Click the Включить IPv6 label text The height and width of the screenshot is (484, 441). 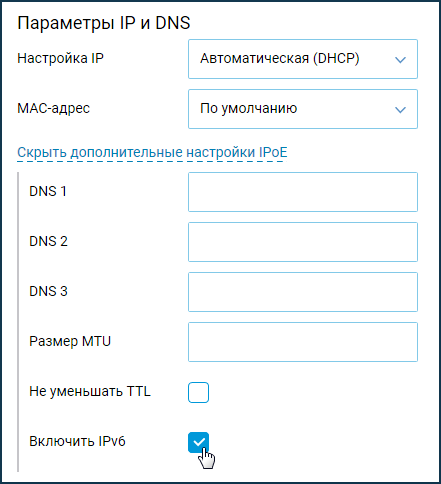click(x=77, y=441)
